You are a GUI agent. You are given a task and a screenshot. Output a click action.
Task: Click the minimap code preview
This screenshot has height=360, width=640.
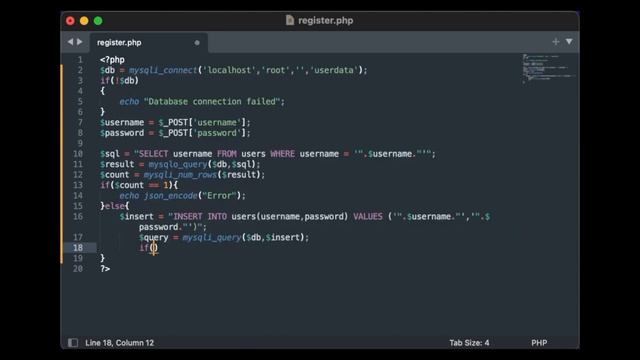pyautogui.click(x=548, y=69)
